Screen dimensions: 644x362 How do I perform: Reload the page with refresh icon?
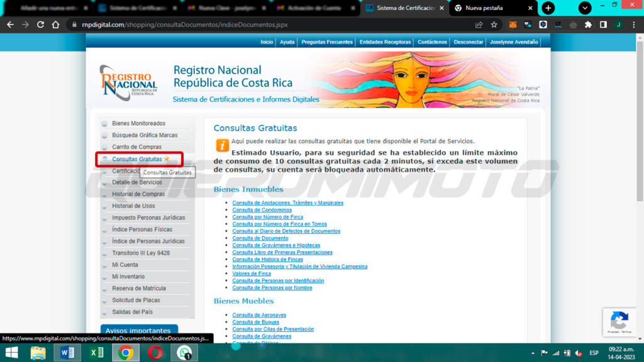pyautogui.click(x=40, y=25)
